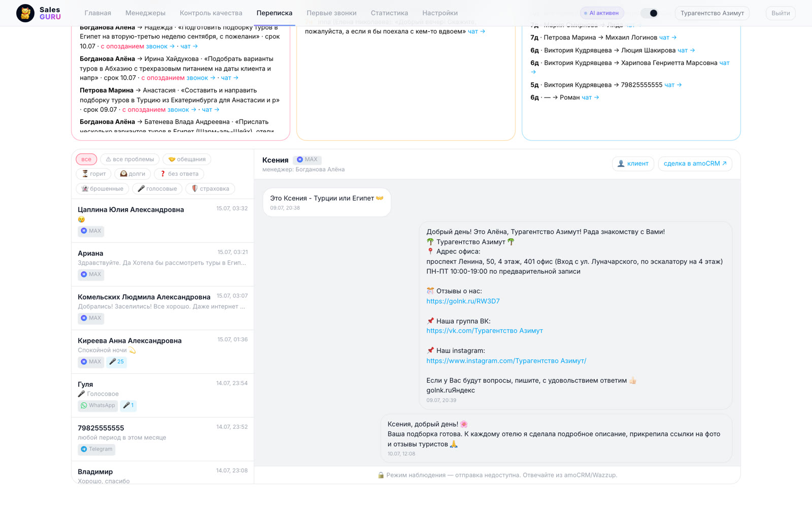
Task: Switch to Контроль качества tab
Action: (211, 13)
